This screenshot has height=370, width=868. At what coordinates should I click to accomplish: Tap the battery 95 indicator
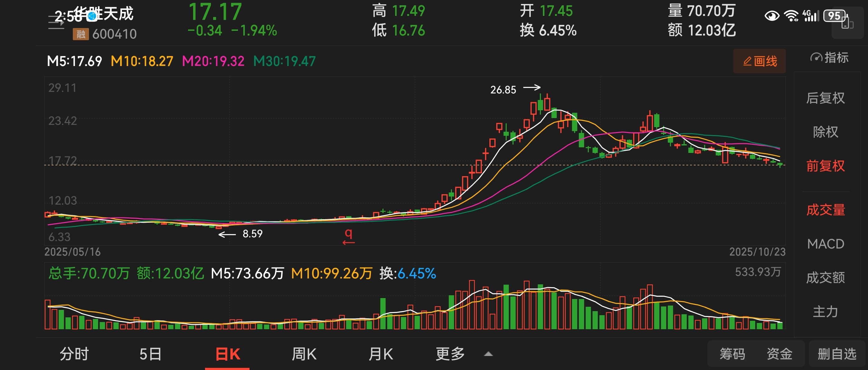pos(835,16)
